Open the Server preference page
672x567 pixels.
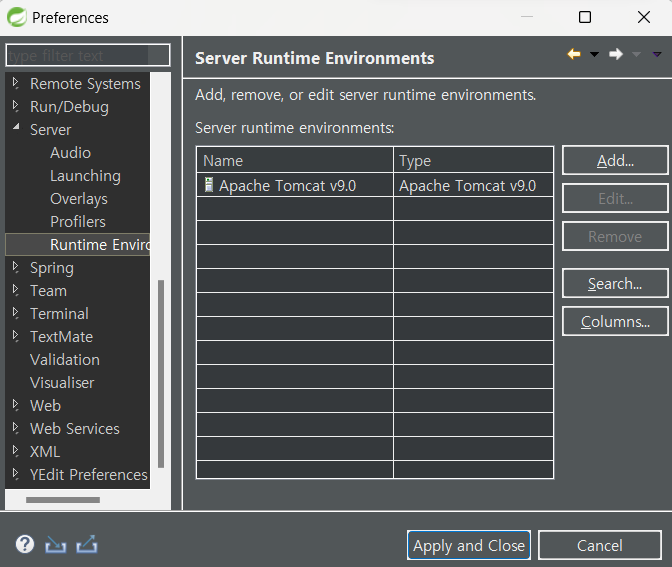51,129
